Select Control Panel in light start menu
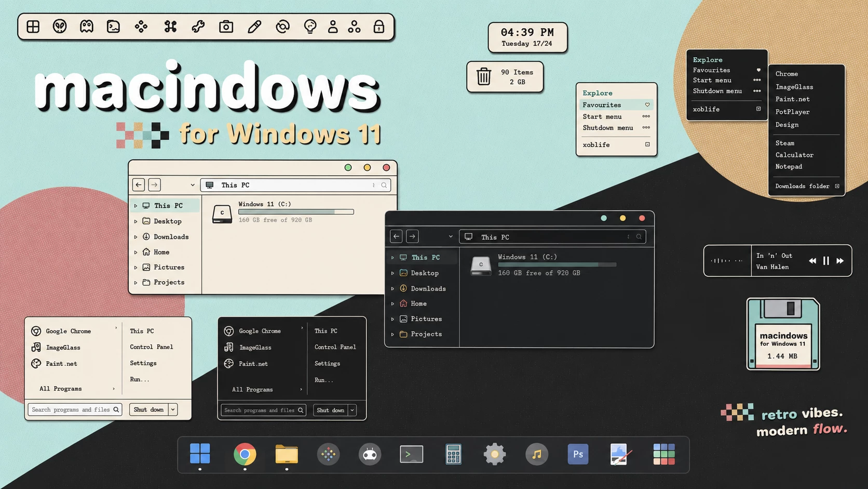This screenshot has width=868, height=489. 152,347
